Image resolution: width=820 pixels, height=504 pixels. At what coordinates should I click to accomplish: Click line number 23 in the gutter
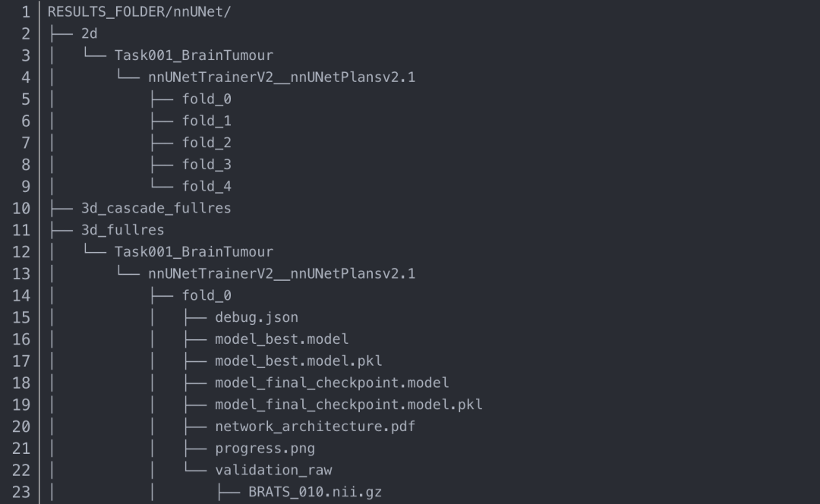click(x=21, y=492)
